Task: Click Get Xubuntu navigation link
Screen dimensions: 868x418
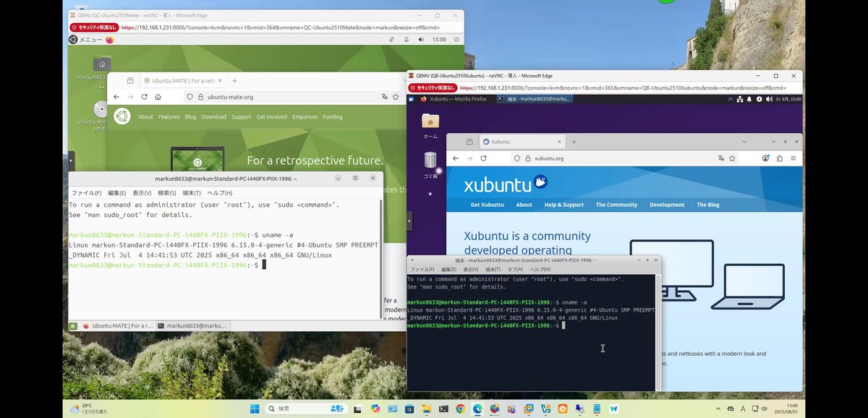Action: coord(487,205)
